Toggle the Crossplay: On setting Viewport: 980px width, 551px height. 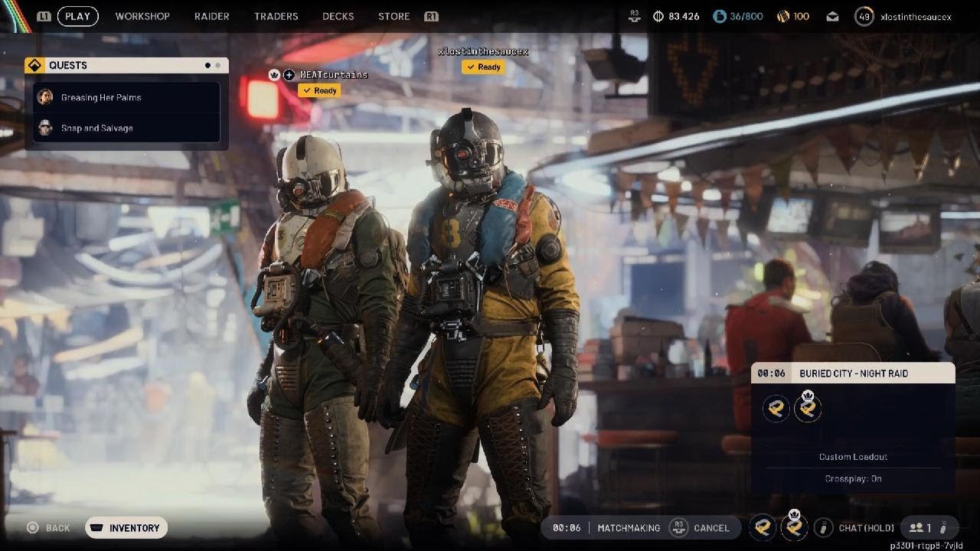853,478
